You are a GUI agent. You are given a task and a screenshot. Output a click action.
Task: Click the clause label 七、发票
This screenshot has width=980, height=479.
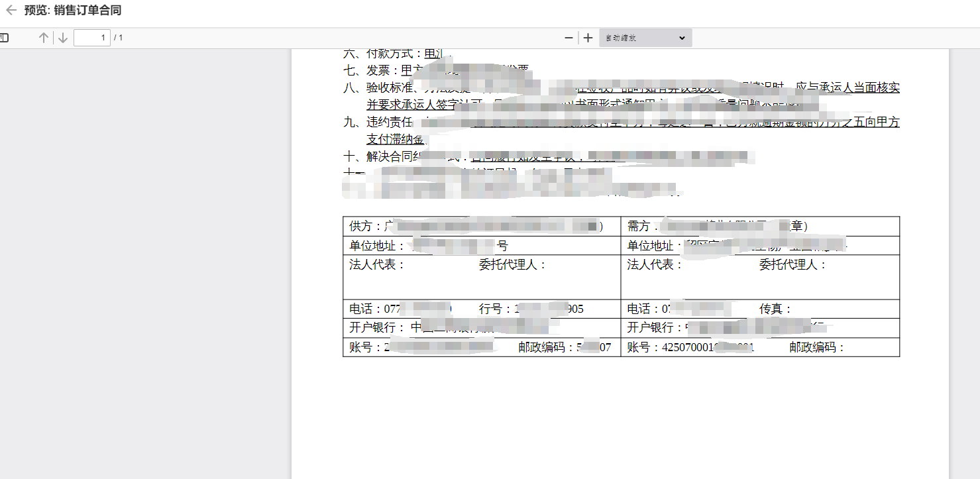(369, 70)
